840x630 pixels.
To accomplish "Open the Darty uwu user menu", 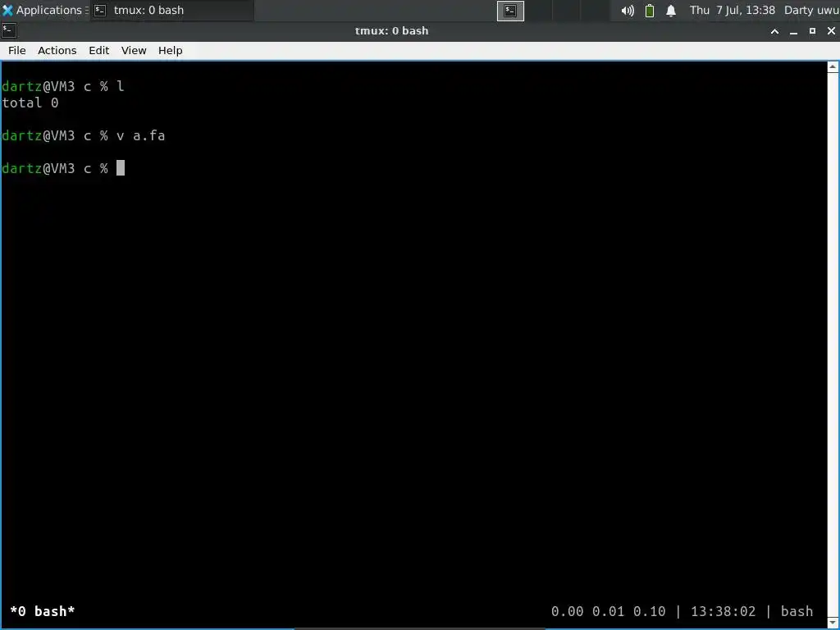I will click(811, 10).
